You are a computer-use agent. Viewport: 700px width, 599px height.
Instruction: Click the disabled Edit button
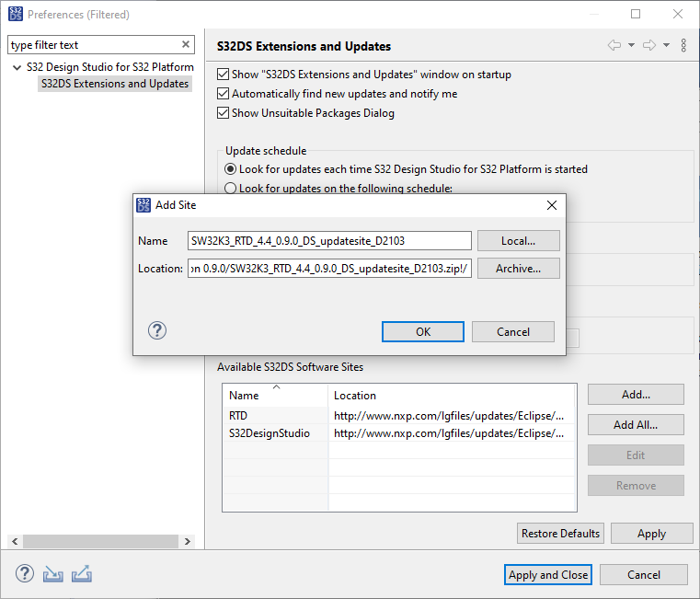636,455
